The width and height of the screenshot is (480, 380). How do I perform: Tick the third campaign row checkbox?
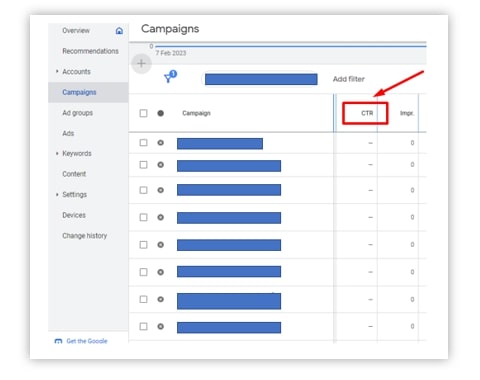[x=143, y=190]
